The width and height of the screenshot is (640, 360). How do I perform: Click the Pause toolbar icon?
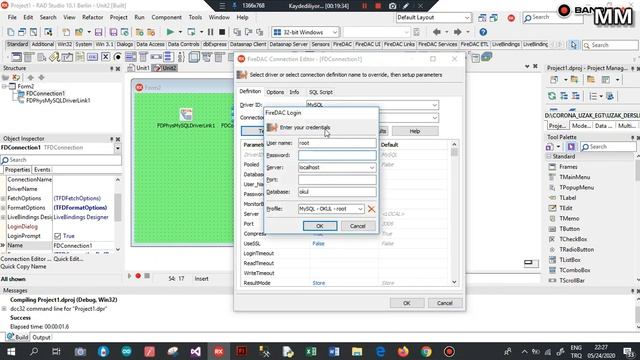210,32
